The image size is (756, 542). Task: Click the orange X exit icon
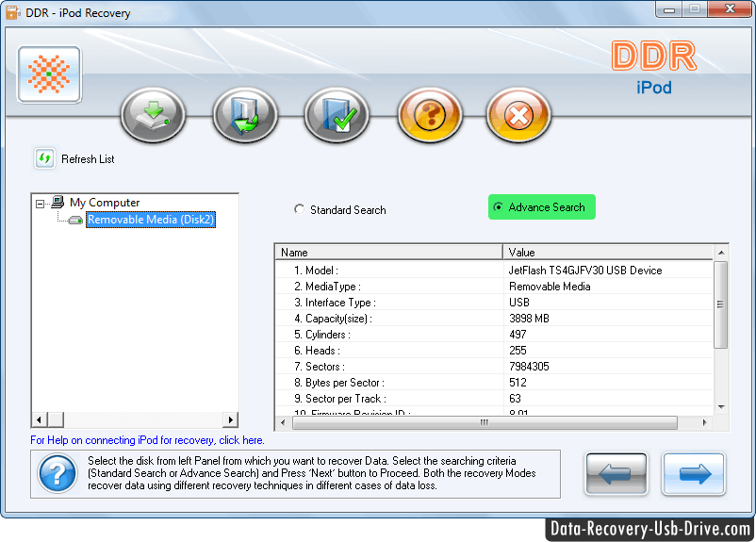pos(518,115)
